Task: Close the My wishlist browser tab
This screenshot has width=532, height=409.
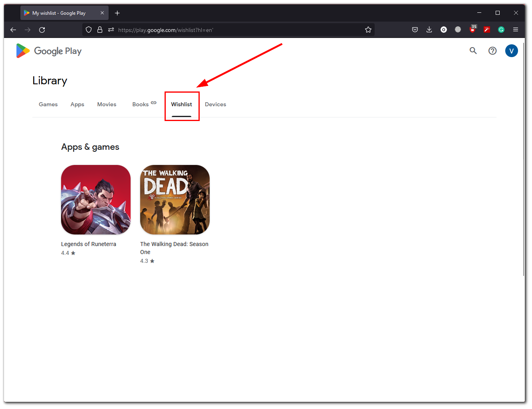Action: coord(102,13)
